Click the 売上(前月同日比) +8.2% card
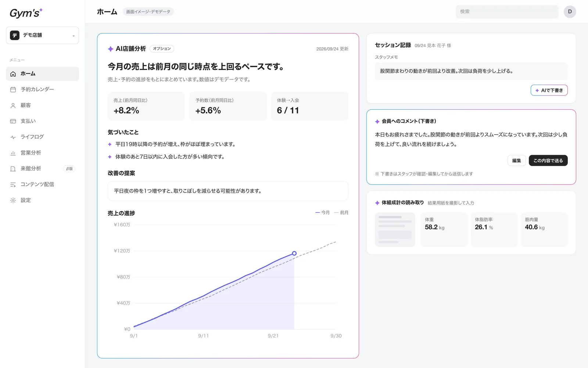588x368 pixels. [x=146, y=106]
